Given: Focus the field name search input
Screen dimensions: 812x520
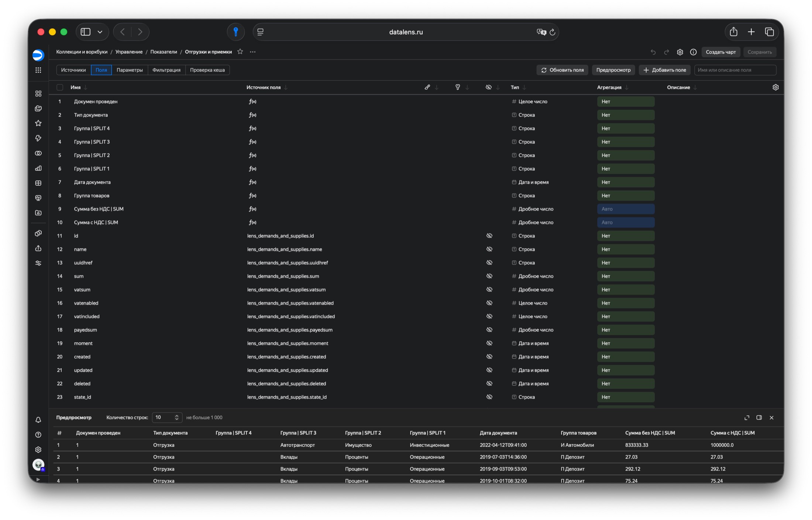Looking at the screenshot, I should [x=735, y=70].
